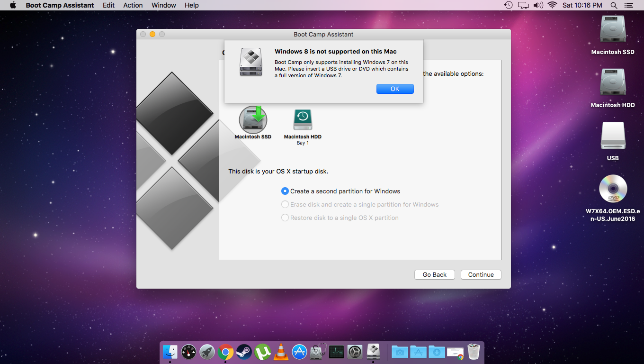Open the Window menu
This screenshot has height=364, width=644.
click(164, 5)
